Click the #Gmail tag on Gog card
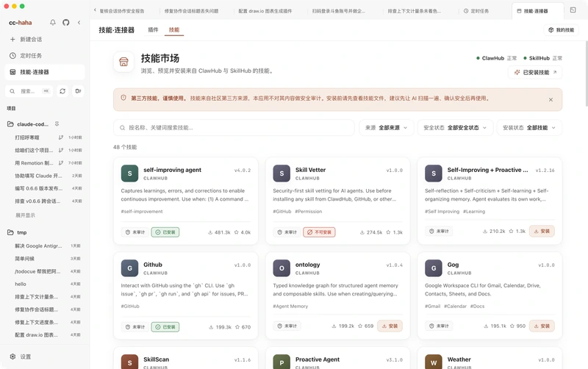 pos(432,307)
